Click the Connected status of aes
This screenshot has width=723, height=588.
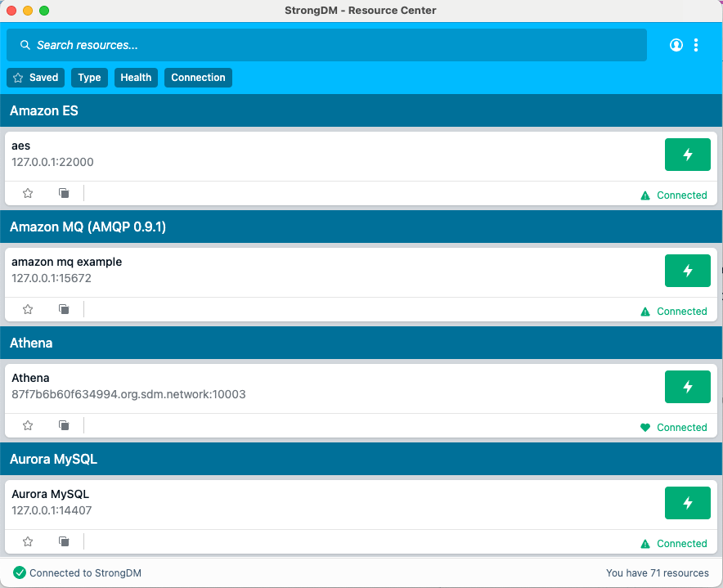click(x=682, y=195)
